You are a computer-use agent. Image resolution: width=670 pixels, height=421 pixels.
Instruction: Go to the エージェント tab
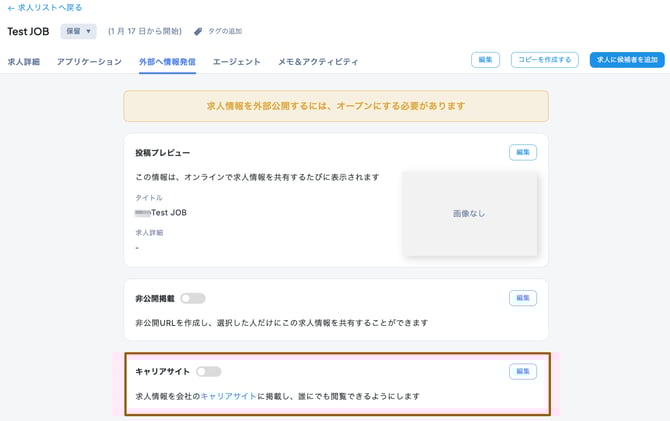(x=236, y=62)
